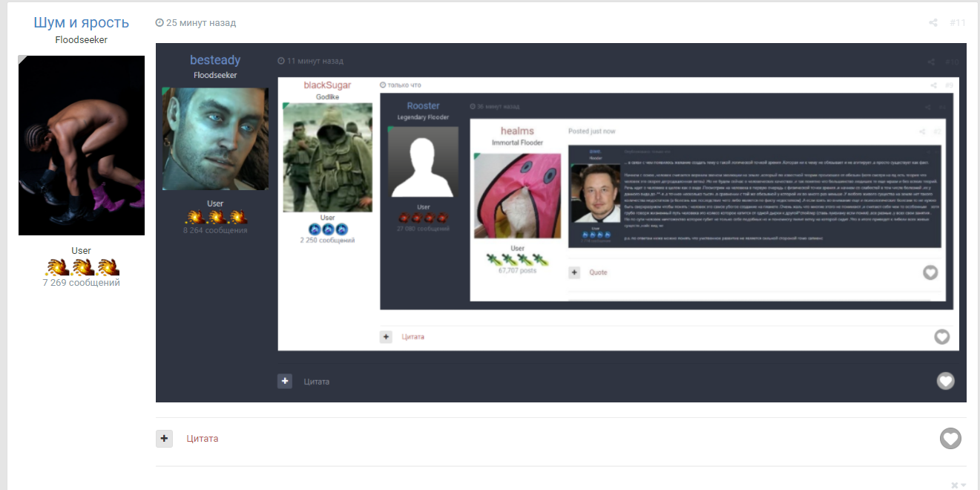This screenshot has height=490, width=980.
Task: Click besteady's face avatar picture
Action: 215,139
